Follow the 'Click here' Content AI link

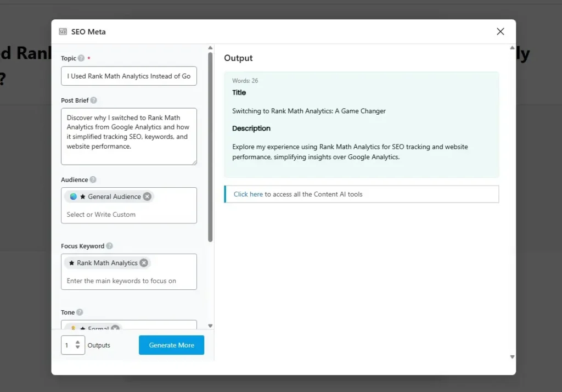click(x=248, y=194)
